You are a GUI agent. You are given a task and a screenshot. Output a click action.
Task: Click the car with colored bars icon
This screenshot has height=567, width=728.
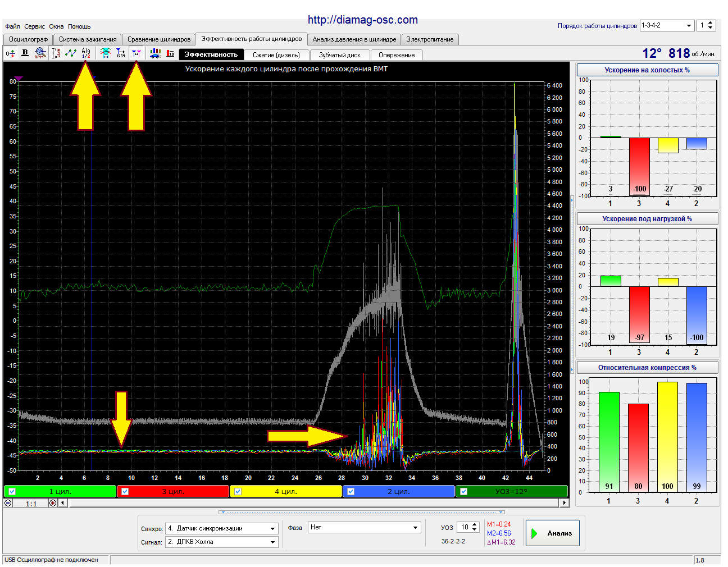[x=156, y=53]
